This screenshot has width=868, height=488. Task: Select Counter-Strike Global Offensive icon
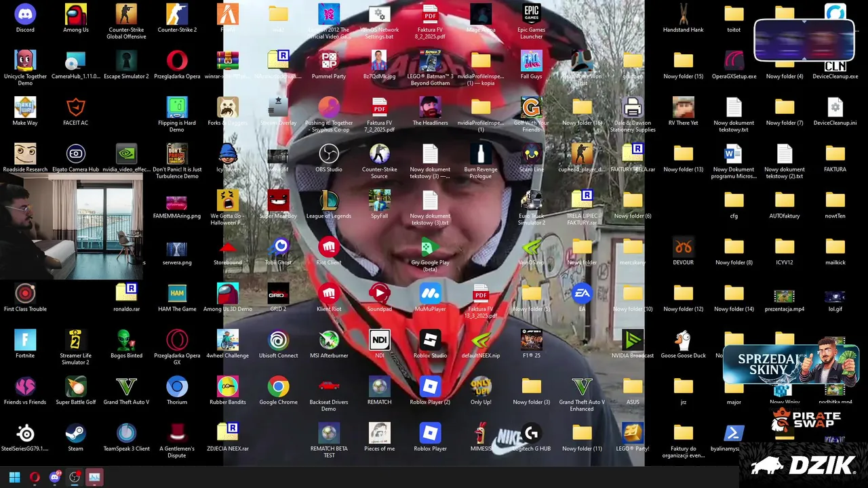[126, 21]
